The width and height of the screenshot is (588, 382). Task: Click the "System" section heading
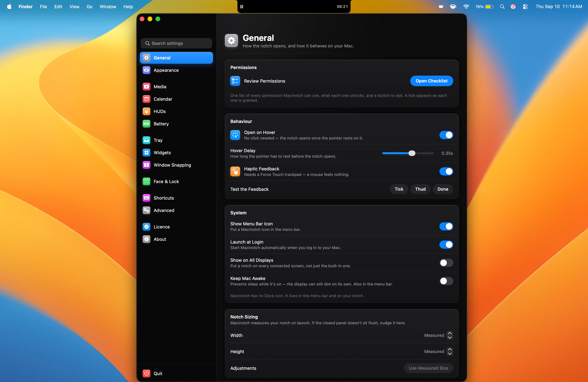pos(238,213)
